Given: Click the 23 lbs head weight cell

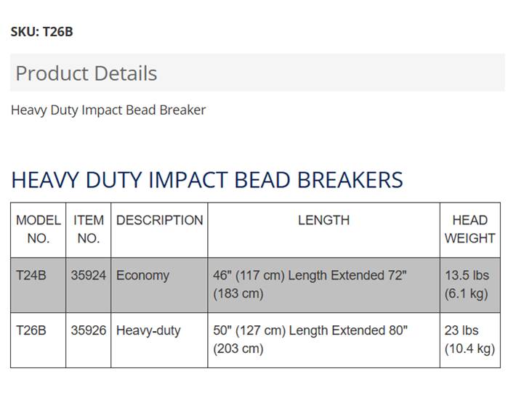Looking at the screenshot, I should click(x=469, y=340).
